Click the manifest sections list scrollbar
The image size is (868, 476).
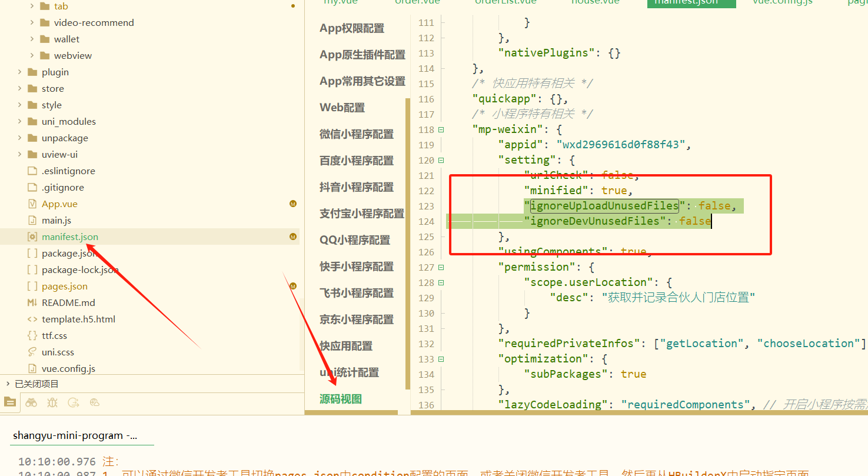point(408,244)
